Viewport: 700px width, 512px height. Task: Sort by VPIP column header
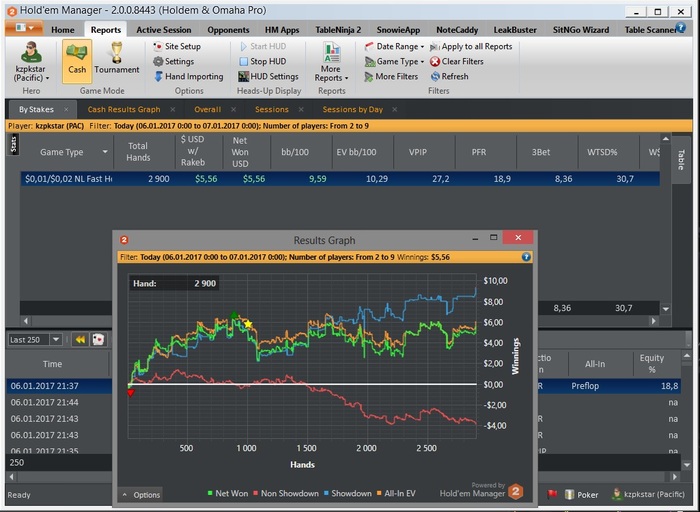tap(418, 152)
